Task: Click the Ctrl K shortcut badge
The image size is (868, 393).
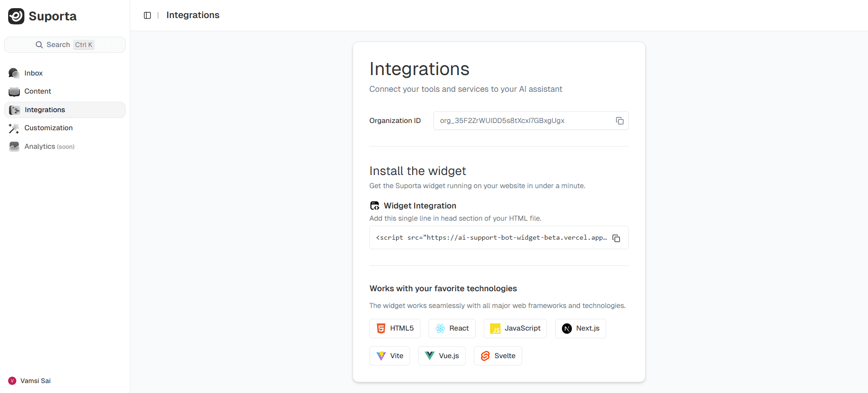Action: click(84, 45)
